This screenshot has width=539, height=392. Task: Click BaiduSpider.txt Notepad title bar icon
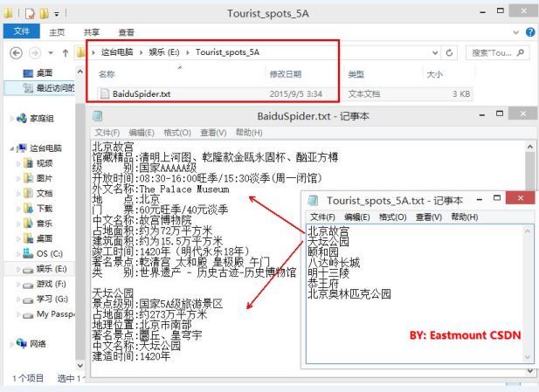(x=97, y=116)
